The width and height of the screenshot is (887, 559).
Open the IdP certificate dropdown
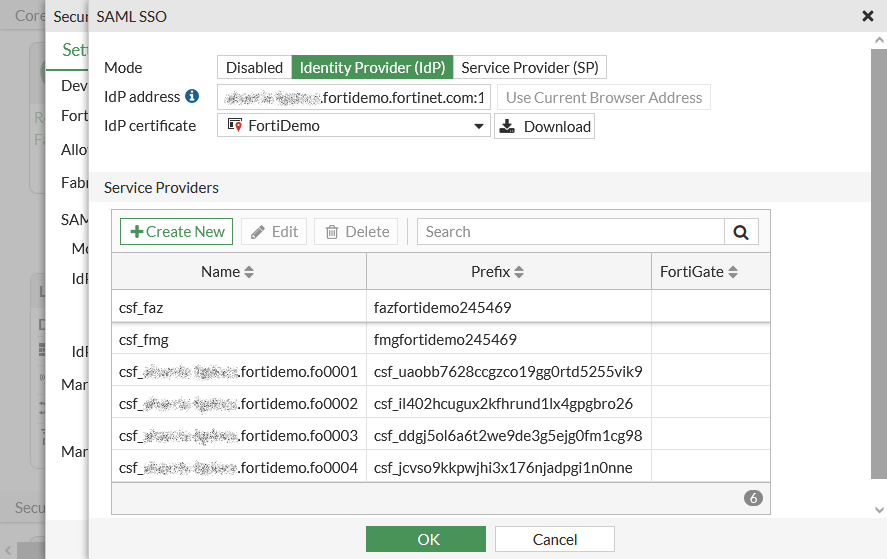478,126
